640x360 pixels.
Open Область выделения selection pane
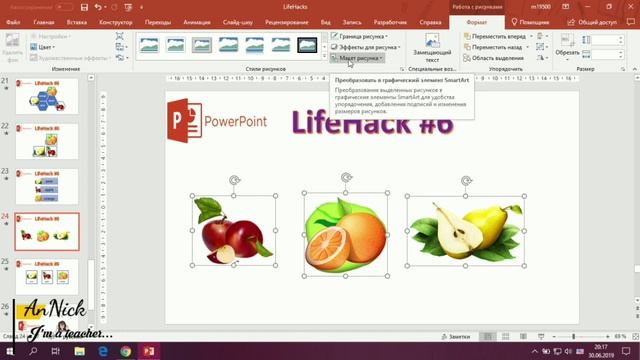pyautogui.click(x=493, y=58)
